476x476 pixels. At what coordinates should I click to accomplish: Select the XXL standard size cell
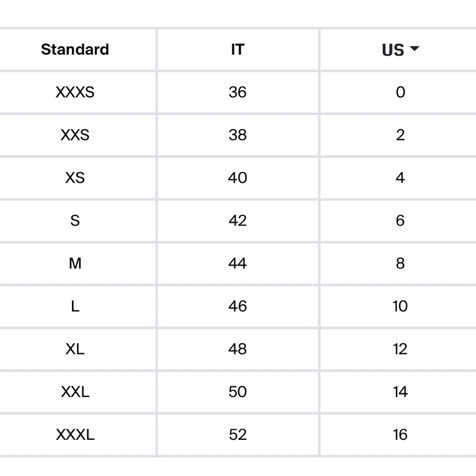coord(75,392)
